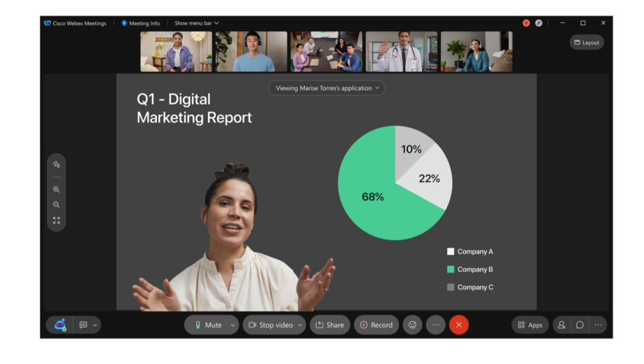Open Meeting Info
The height and width of the screenshot is (364, 644).
(141, 23)
